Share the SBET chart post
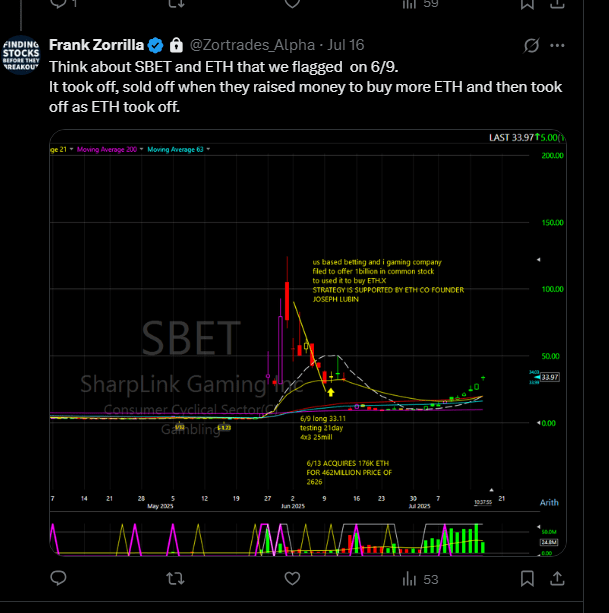Viewport: 609px width, 613px height. (x=557, y=578)
